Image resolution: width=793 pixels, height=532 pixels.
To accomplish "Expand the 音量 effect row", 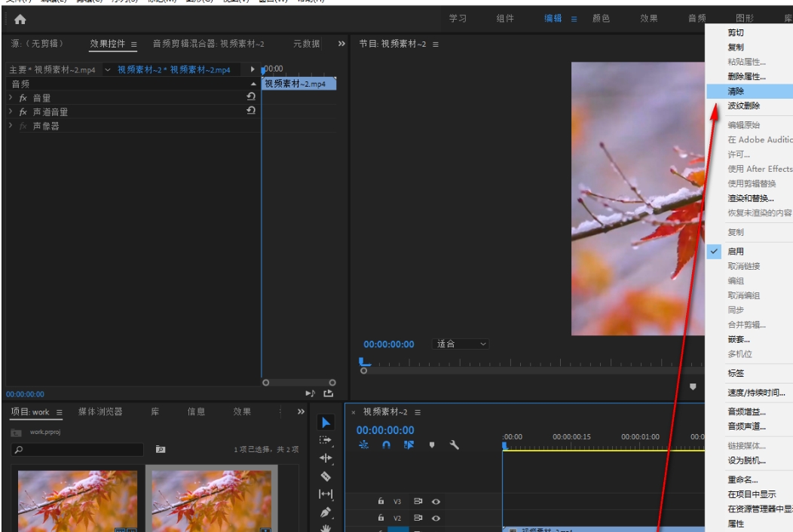I will [11, 97].
